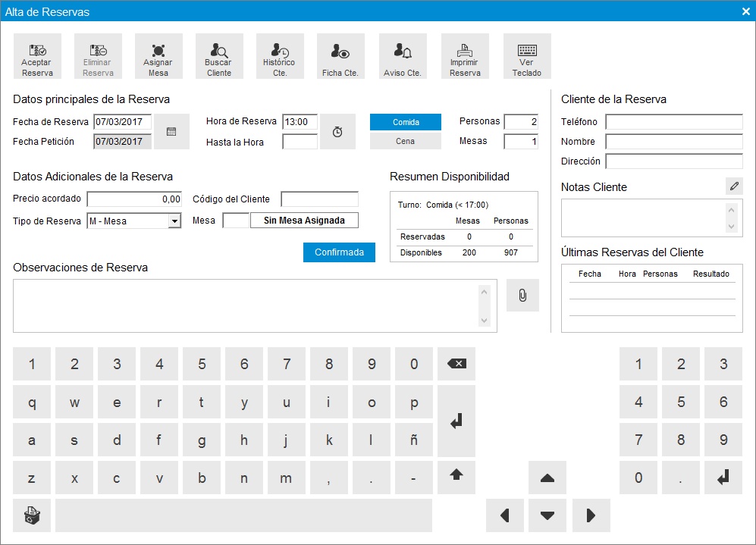Toggle the Ver Teclado keyboard icon
The height and width of the screenshot is (545, 756).
tap(526, 57)
